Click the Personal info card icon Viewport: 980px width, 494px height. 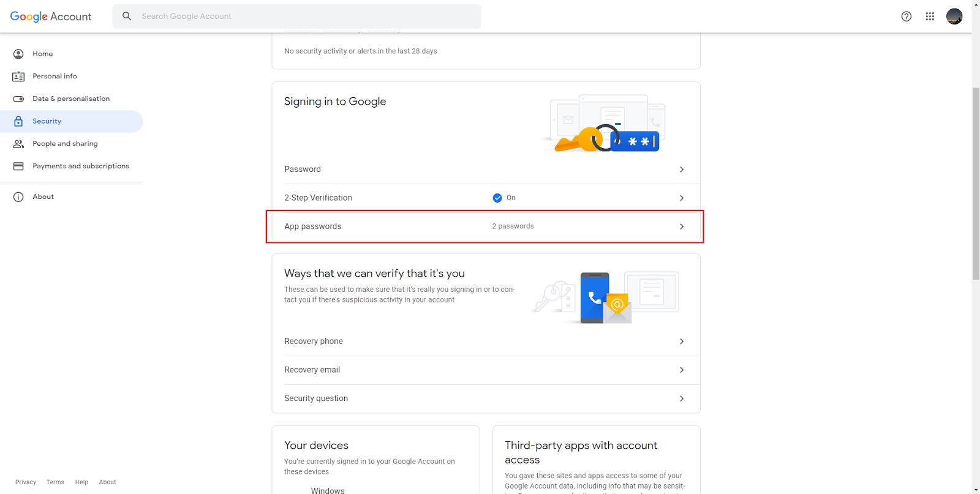tap(18, 77)
